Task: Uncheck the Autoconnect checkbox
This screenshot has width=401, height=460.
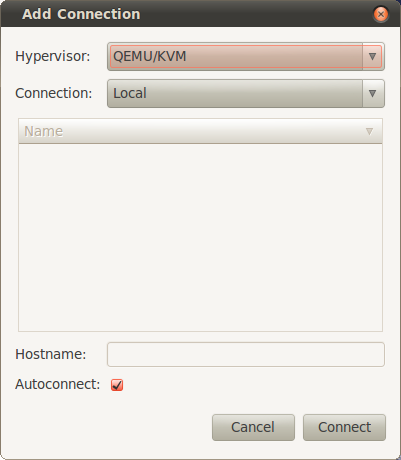Action: 117,385
